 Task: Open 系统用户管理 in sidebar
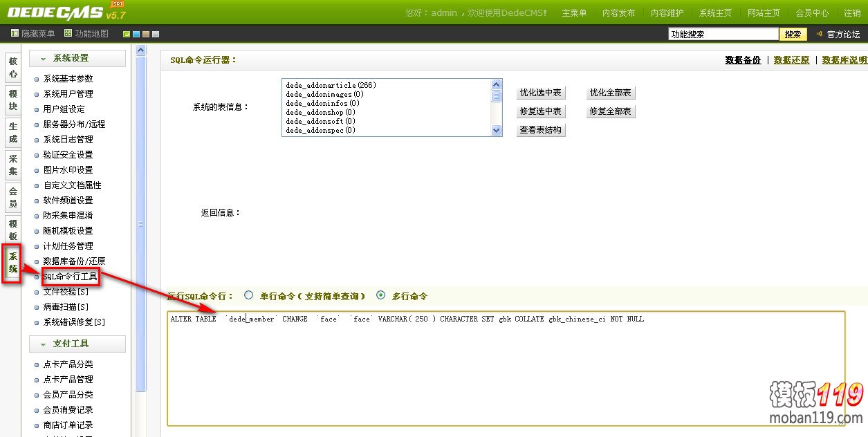point(68,94)
